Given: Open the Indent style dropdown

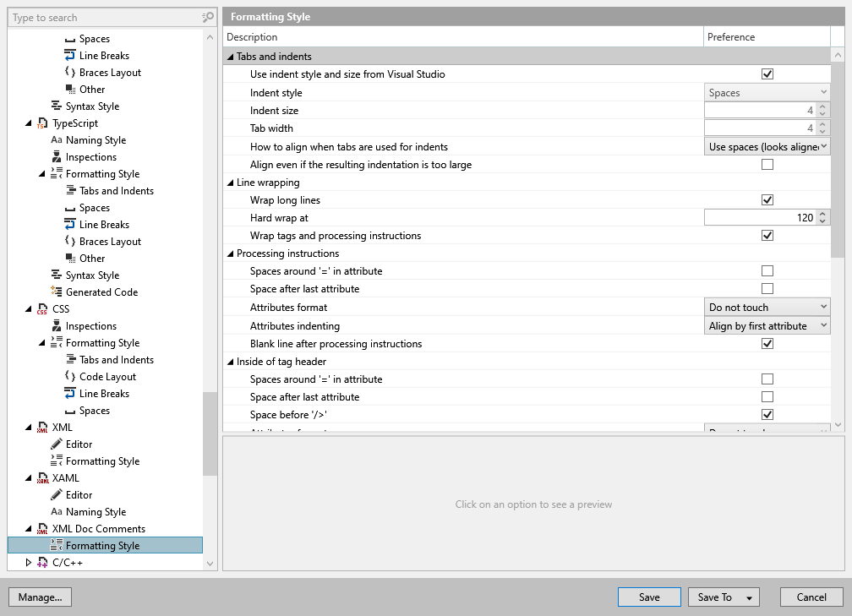Looking at the screenshot, I should pyautogui.click(x=766, y=92).
